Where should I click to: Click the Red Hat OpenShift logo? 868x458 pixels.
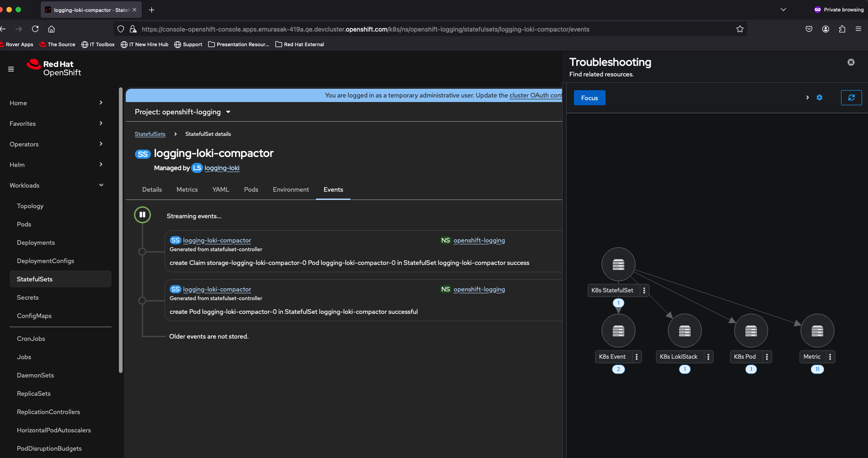click(x=54, y=68)
